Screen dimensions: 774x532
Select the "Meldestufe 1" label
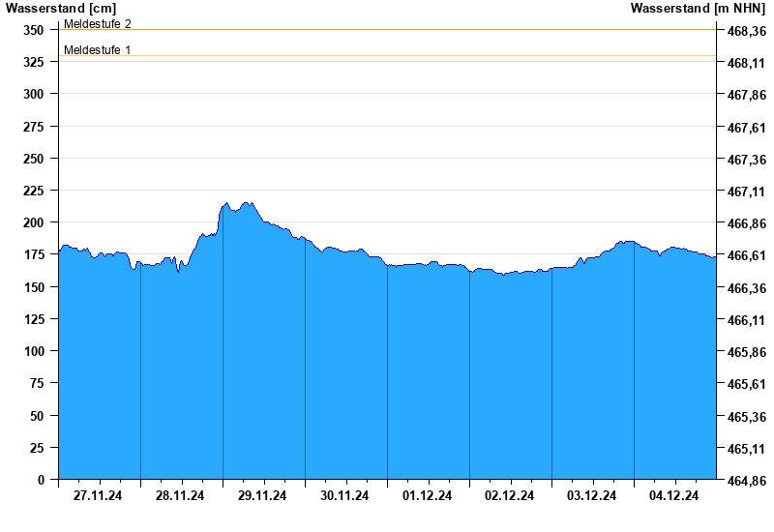[x=98, y=49]
